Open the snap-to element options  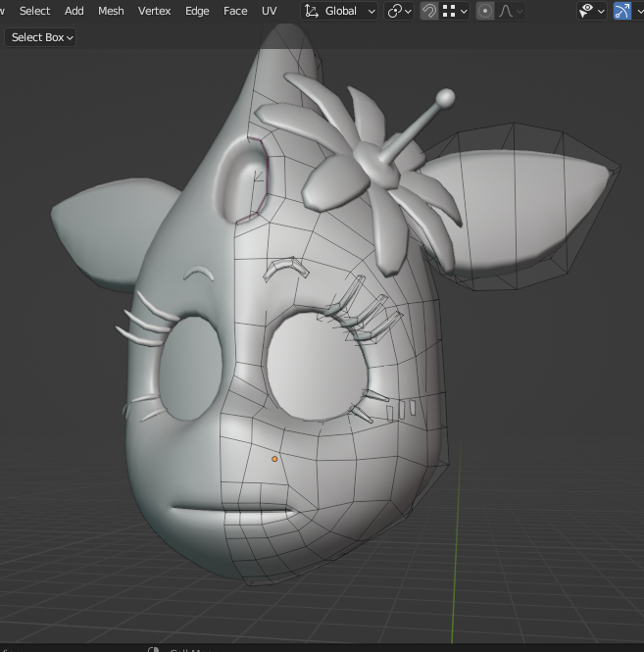click(x=455, y=11)
